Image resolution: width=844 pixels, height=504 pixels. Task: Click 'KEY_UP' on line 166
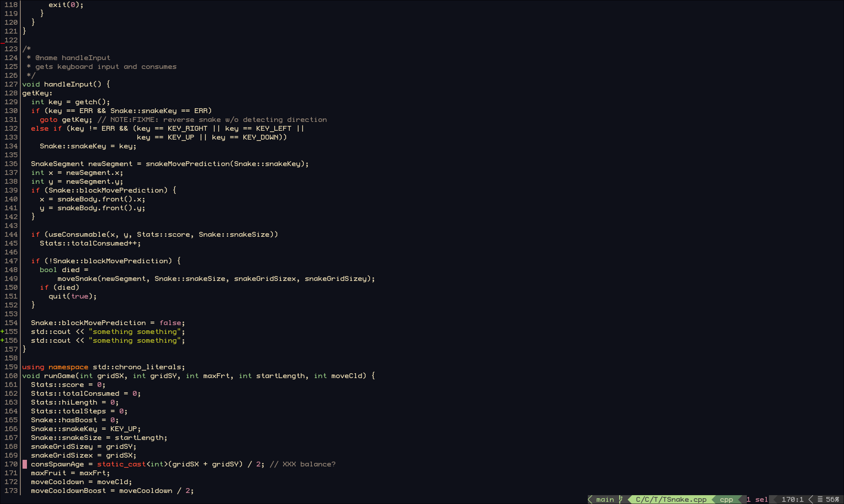click(x=123, y=428)
